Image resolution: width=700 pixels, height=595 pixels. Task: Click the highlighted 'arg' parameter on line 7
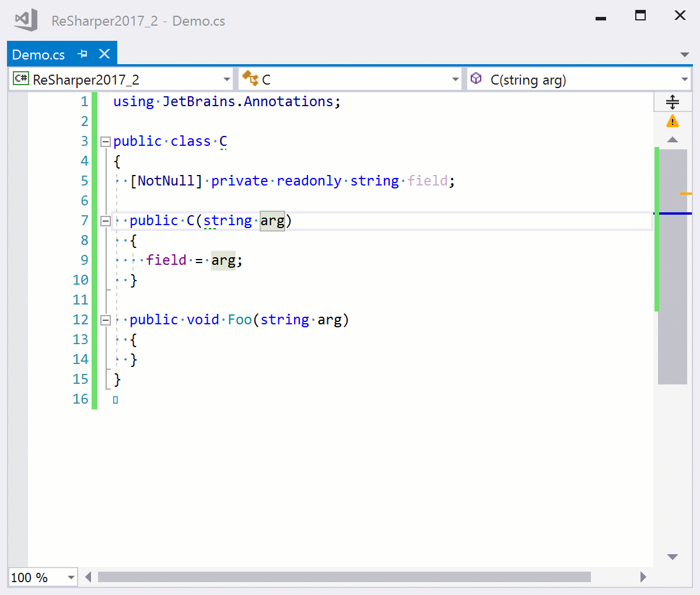(272, 220)
